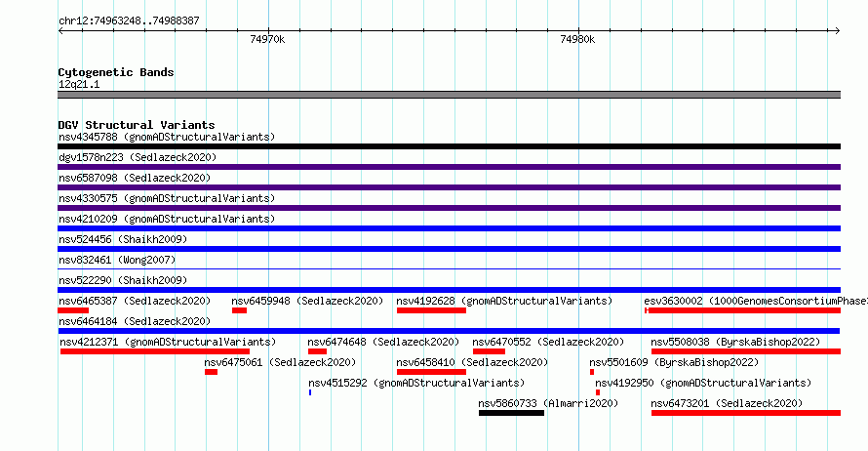868x451 pixels.
Task: Click the red bar under nsv6473201
Action: pyautogui.click(x=746, y=413)
